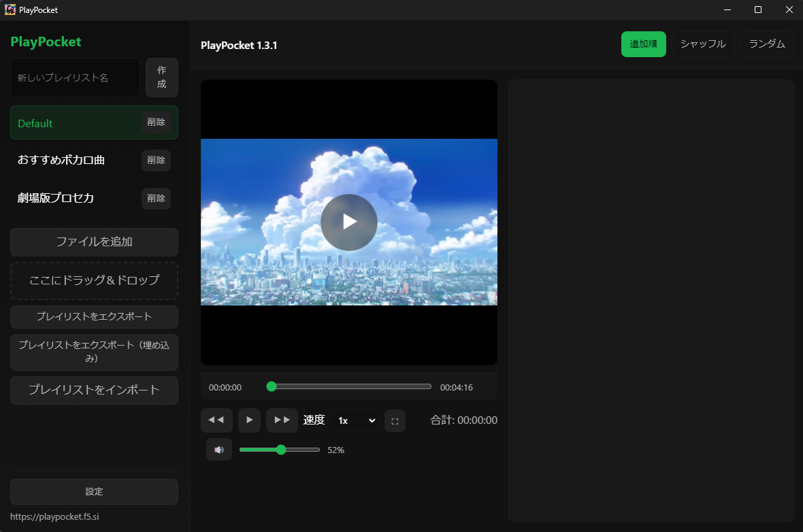The width and height of the screenshot is (803, 532).
Task: Click ファイルを追加 to add files
Action: point(94,242)
